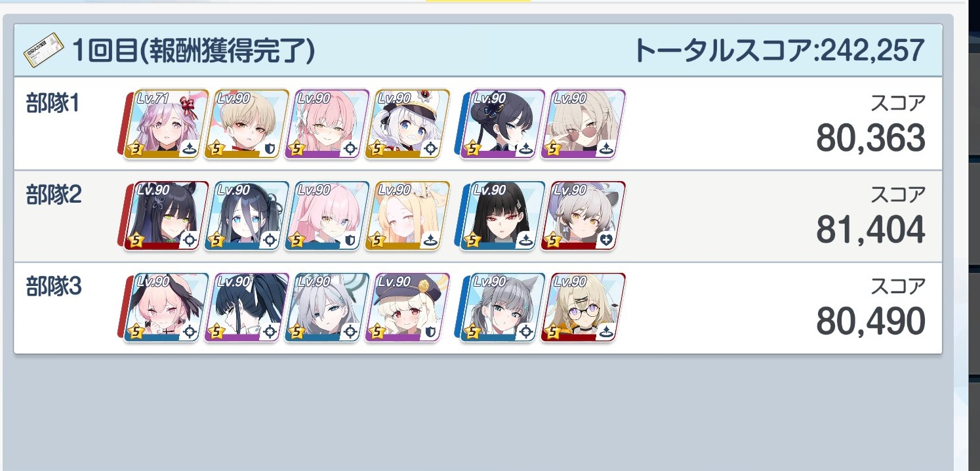
Task: Select the grey-haired healer with the cross icon
Action: click(x=582, y=216)
